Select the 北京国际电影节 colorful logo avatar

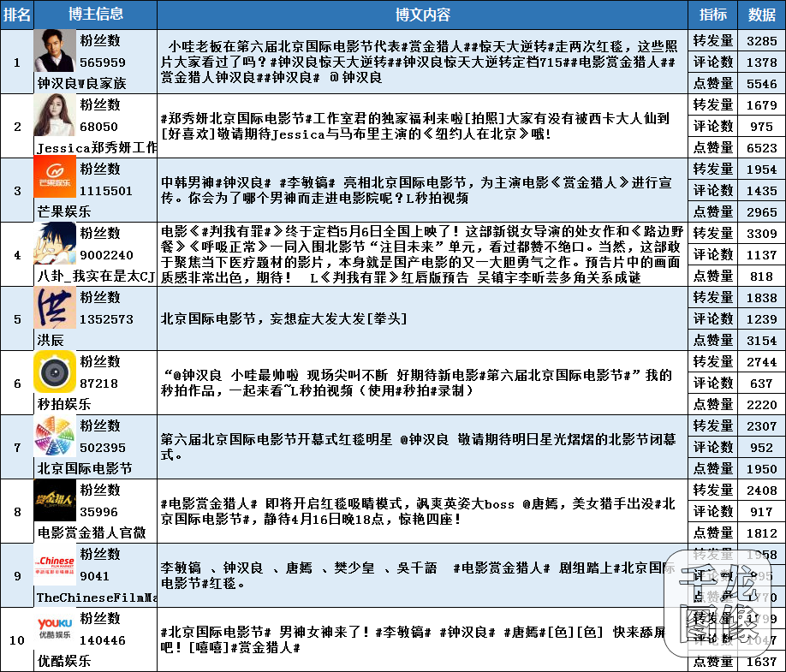[x=55, y=436]
